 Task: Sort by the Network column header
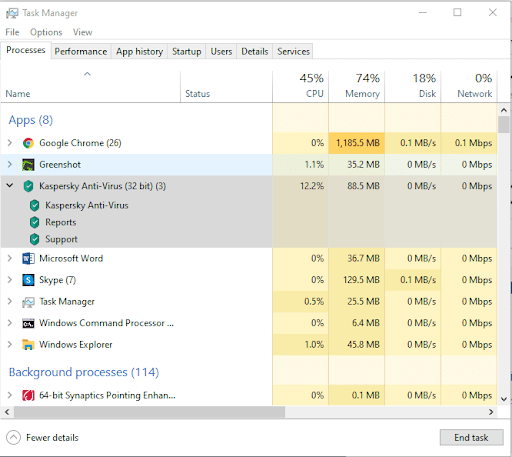[469, 87]
